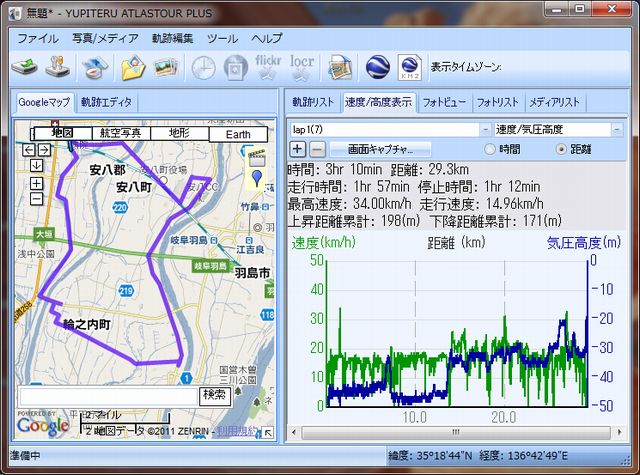Click the 緯度: 35°18'44"N status text
The image size is (640, 475).
click(430, 456)
